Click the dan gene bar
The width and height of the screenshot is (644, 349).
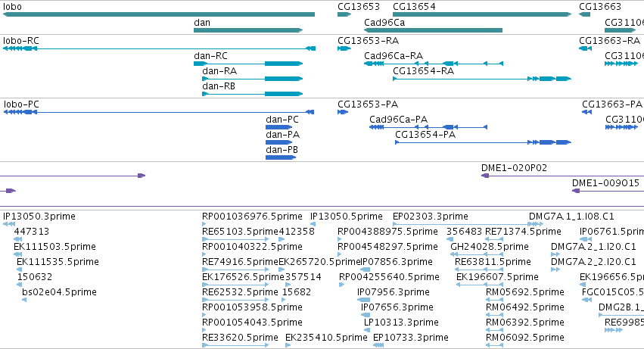248,30
